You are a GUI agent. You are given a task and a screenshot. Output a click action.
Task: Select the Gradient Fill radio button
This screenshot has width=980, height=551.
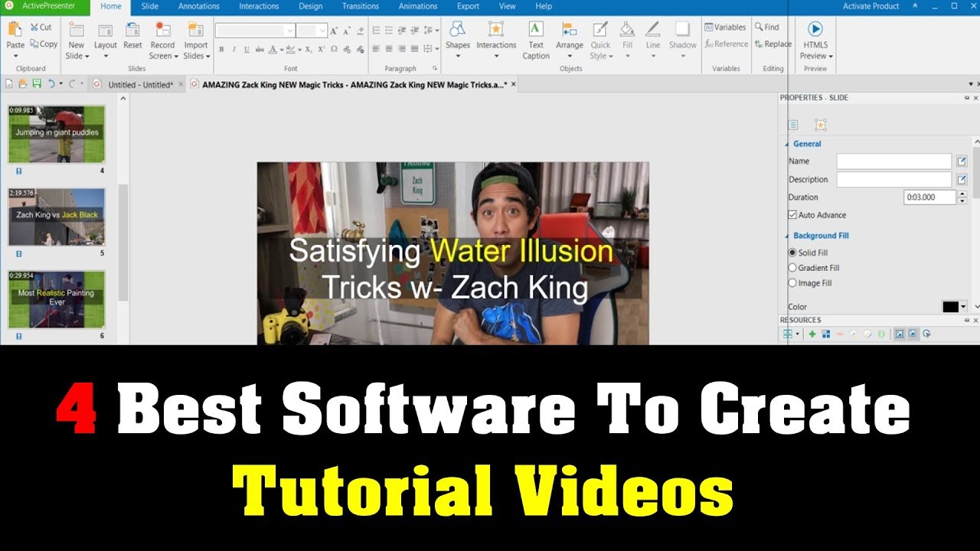pos(793,268)
